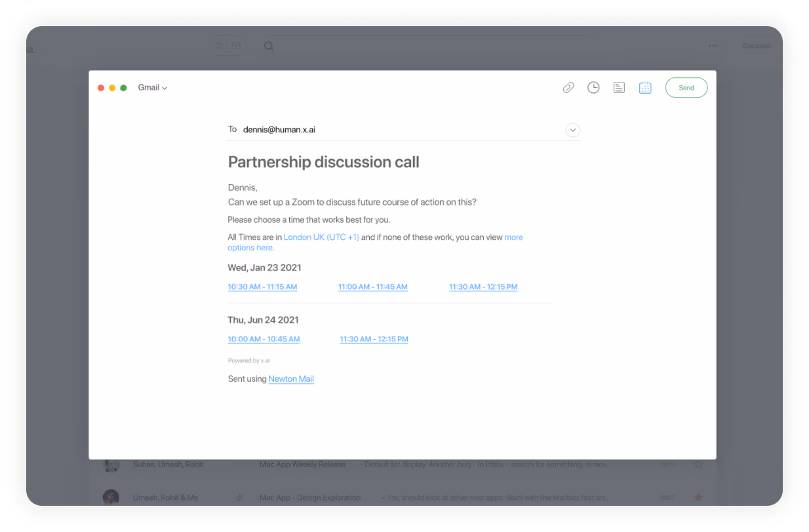Screen dimensions: 809x532
Task: Open the Gmail account dropdown
Action: tap(152, 87)
